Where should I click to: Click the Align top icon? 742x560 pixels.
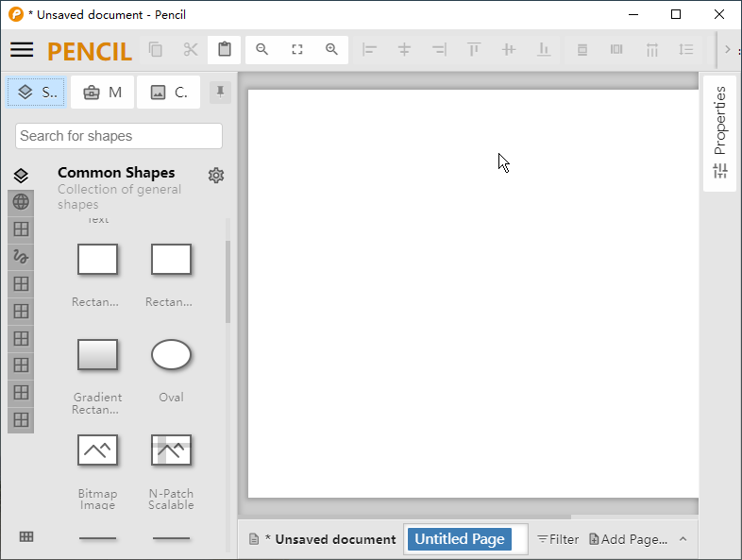coord(474,49)
